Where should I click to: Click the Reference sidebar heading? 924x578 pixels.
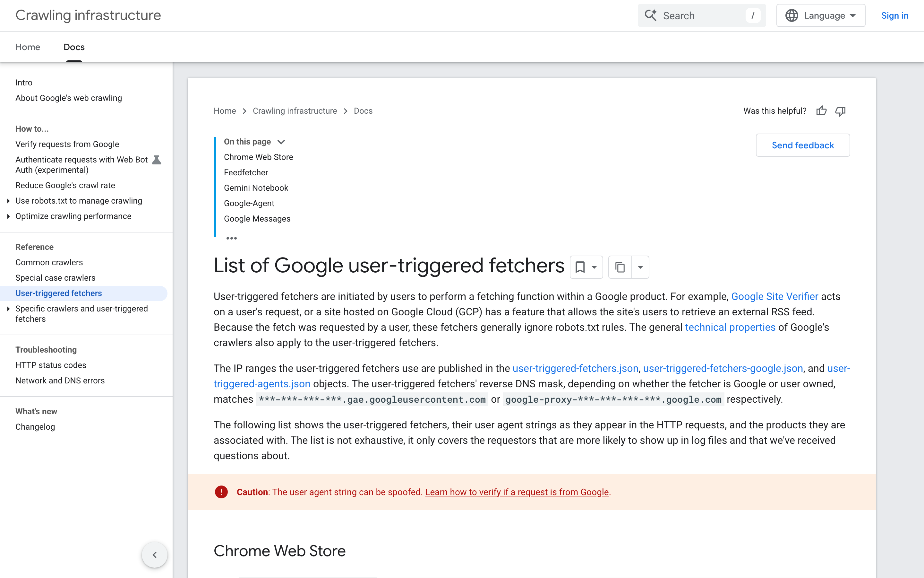34,247
